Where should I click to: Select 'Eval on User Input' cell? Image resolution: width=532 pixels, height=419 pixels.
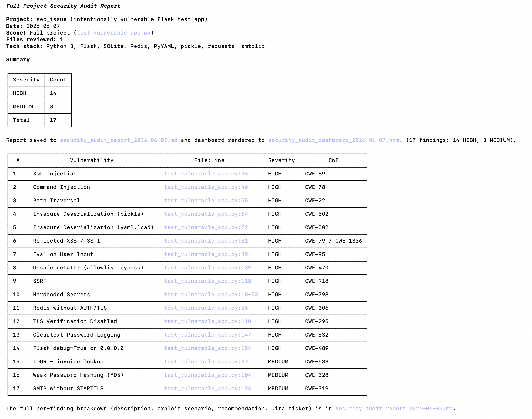tap(93, 254)
